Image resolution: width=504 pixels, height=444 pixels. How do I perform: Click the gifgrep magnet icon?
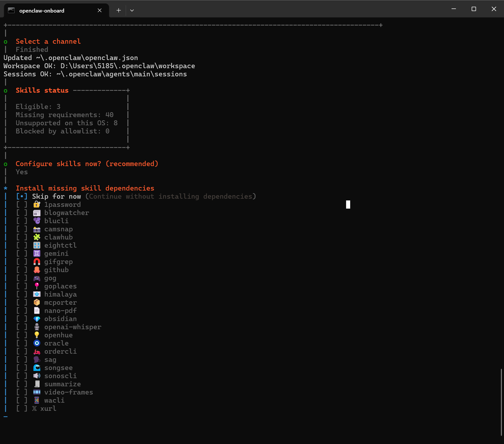[37, 262]
